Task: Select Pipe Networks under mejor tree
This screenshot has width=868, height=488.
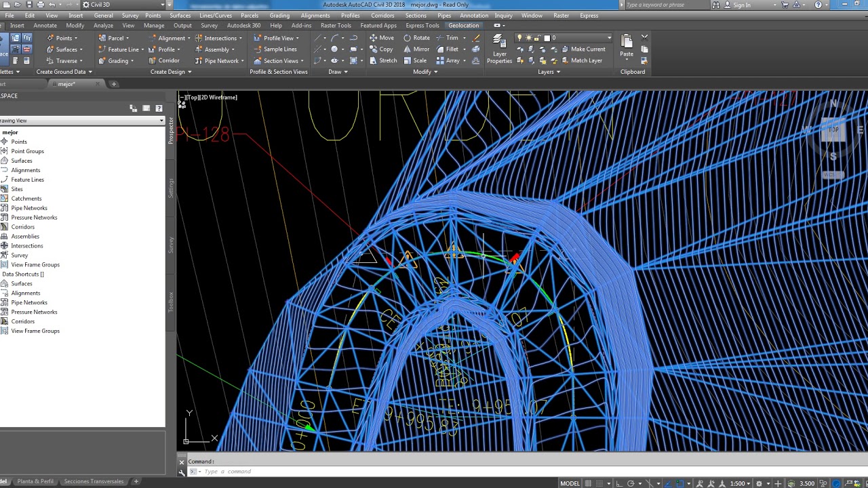Action: [x=29, y=208]
